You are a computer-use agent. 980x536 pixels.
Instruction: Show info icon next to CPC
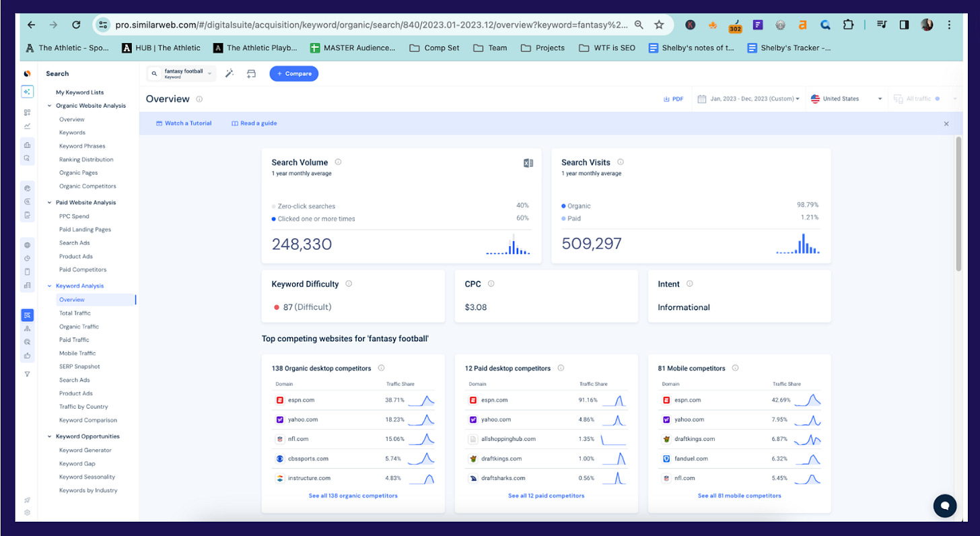[x=491, y=284]
